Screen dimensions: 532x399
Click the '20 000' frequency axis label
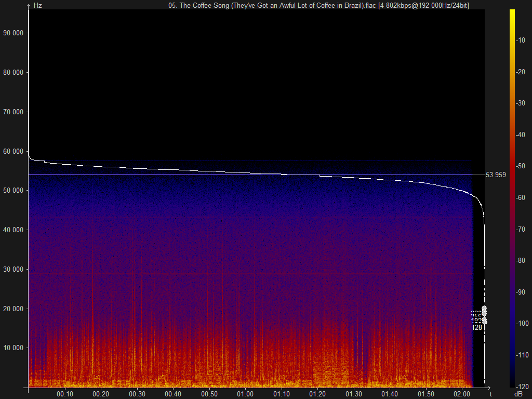[x=13, y=309]
